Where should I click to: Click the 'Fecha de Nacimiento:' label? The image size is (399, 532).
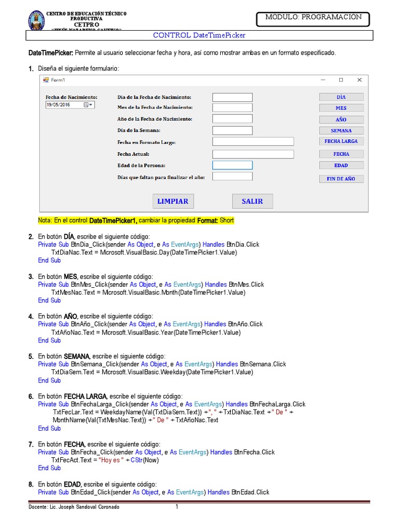click(x=72, y=97)
